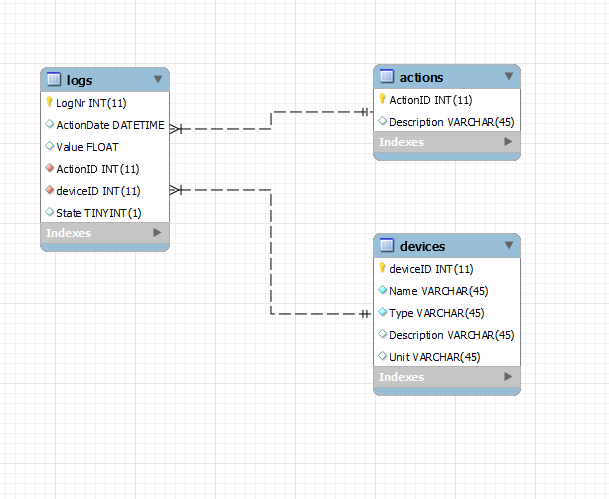Screen dimensions: 609x499
Task: Expand the Indexes section of actions table
Action: (x=508, y=142)
